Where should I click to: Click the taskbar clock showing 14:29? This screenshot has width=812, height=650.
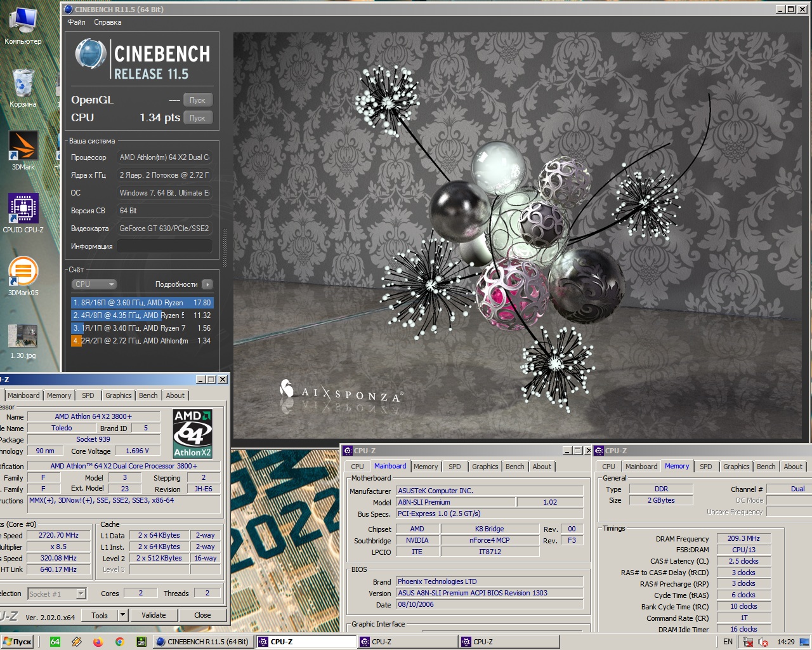[x=786, y=642]
